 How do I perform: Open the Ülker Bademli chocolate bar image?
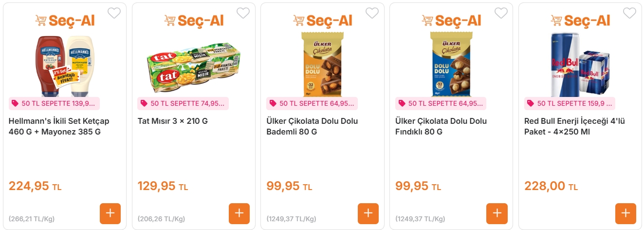pyautogui.click(x=322, y=64)
